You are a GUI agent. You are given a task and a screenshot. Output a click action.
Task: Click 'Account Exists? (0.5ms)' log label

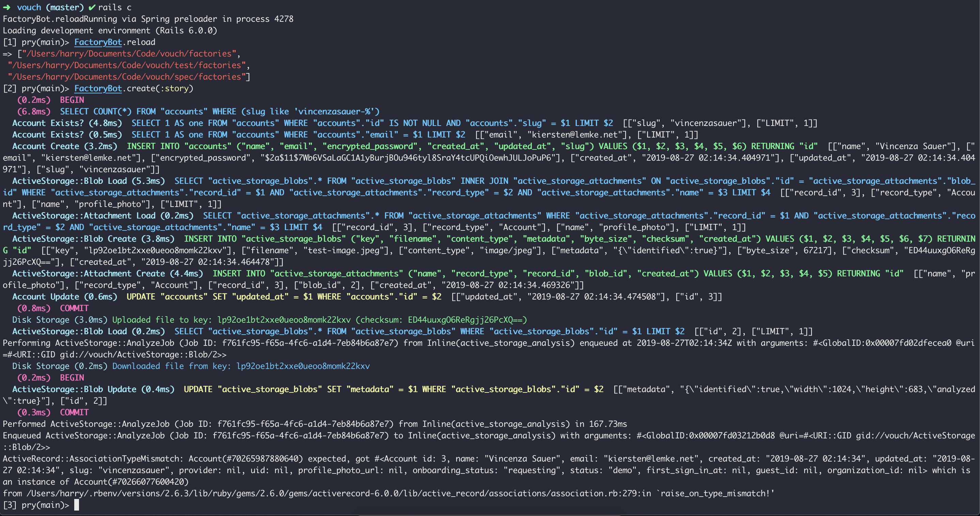point(67,134)
